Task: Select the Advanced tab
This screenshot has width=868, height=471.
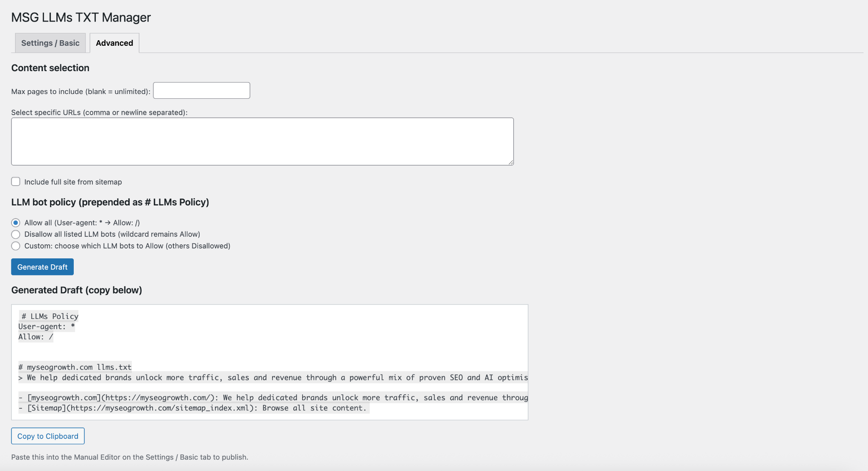Action: click(114, 43)
